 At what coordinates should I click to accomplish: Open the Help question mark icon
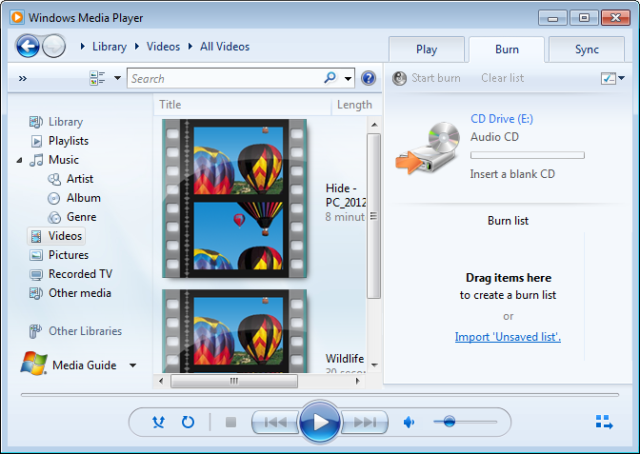pos(368,78)
